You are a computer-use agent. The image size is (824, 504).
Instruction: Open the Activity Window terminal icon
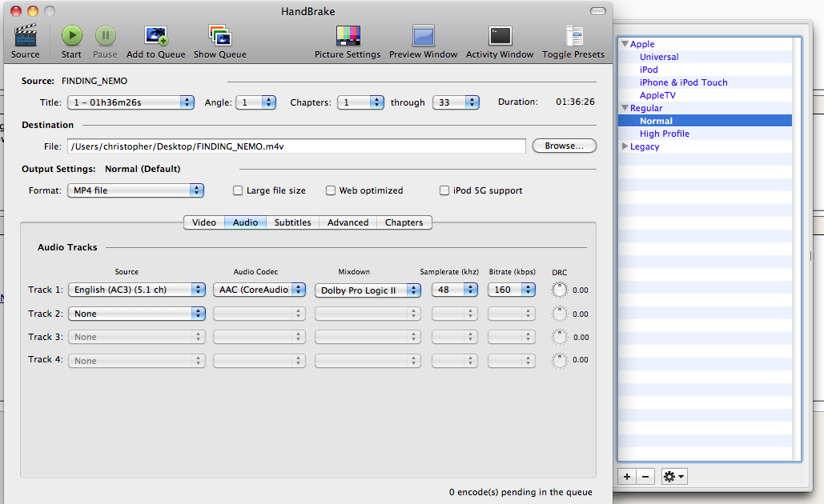click(500, 36)
